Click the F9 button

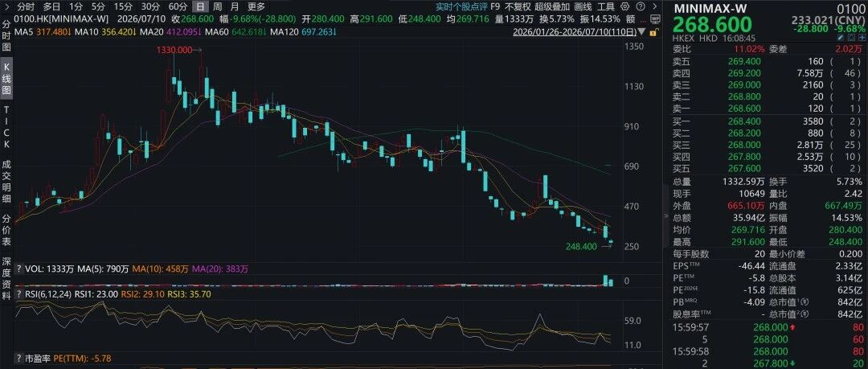pyautogui.click(x=495, y=6)
